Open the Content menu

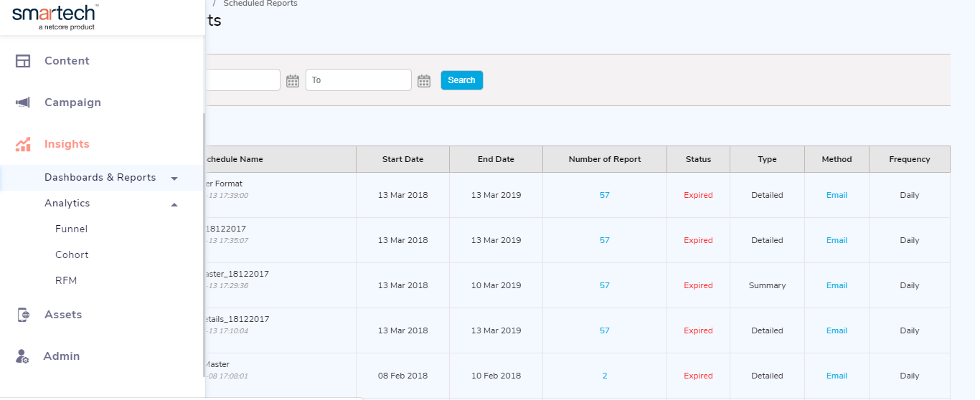pos(67,61)
